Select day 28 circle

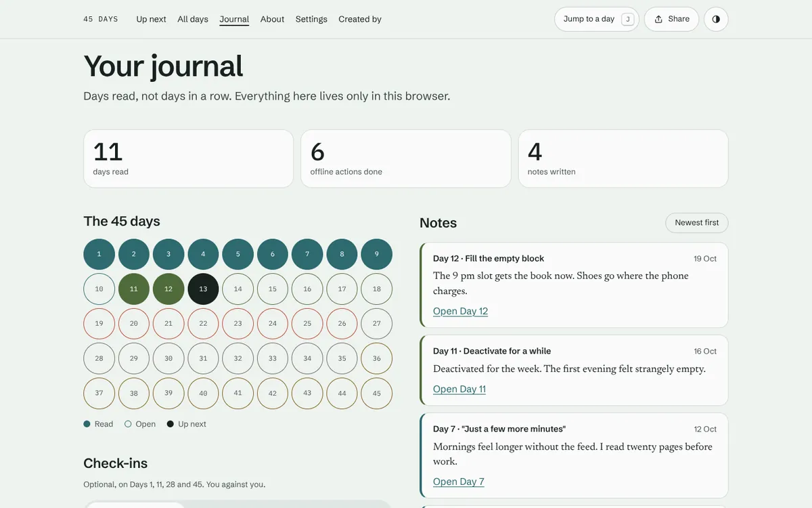(x=99, y=358)
